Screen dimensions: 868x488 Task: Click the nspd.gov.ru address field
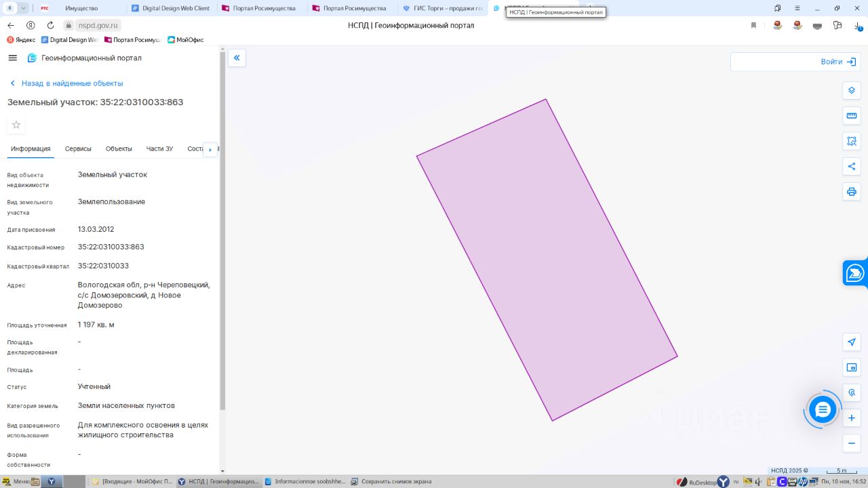click(x=98, y=25)
